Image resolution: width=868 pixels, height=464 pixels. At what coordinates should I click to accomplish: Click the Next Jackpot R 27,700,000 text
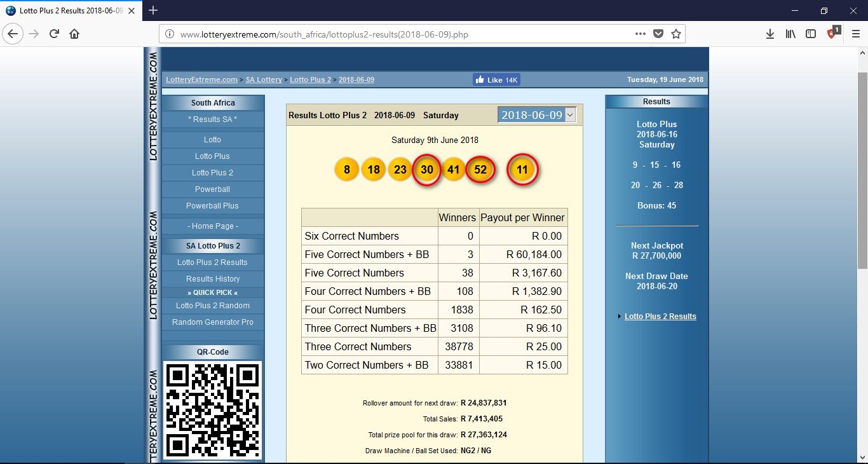(657, 250)
